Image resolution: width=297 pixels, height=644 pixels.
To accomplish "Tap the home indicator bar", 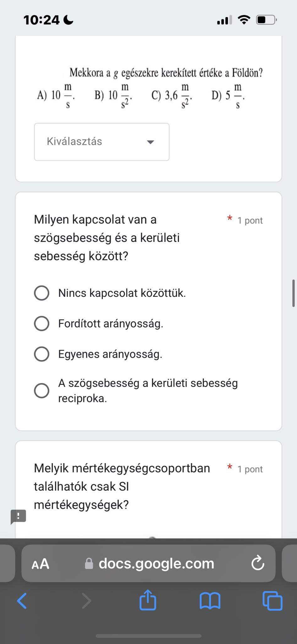I will [148, 636].
